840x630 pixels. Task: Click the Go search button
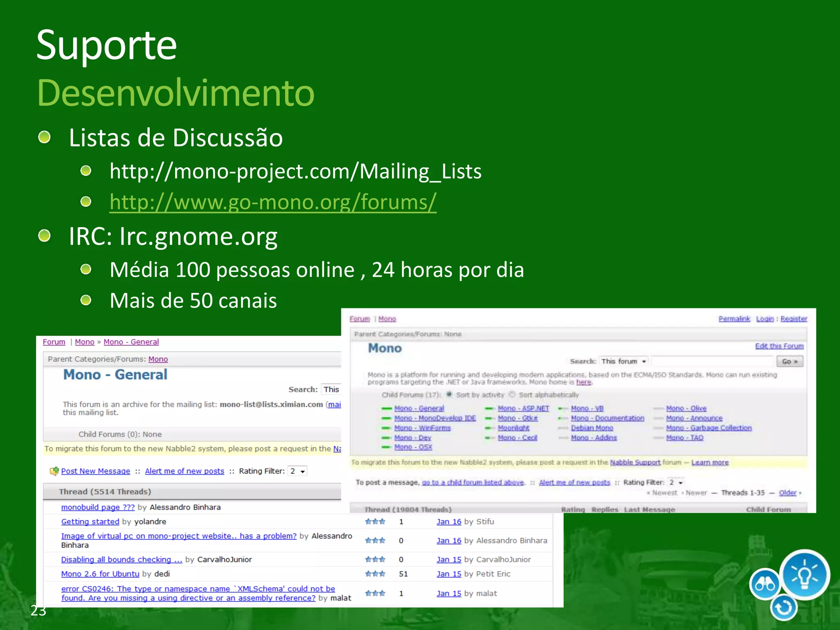tap(790, 361)
